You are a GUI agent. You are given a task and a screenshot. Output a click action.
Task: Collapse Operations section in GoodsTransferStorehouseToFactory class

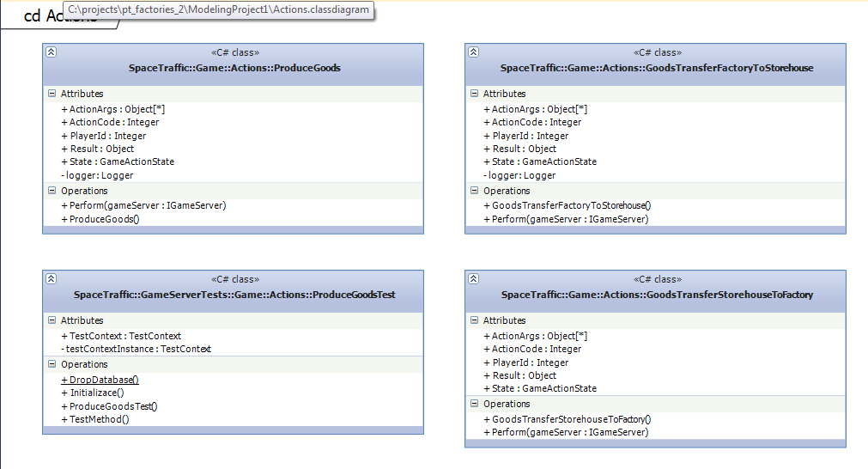click(x=475, y=404)
